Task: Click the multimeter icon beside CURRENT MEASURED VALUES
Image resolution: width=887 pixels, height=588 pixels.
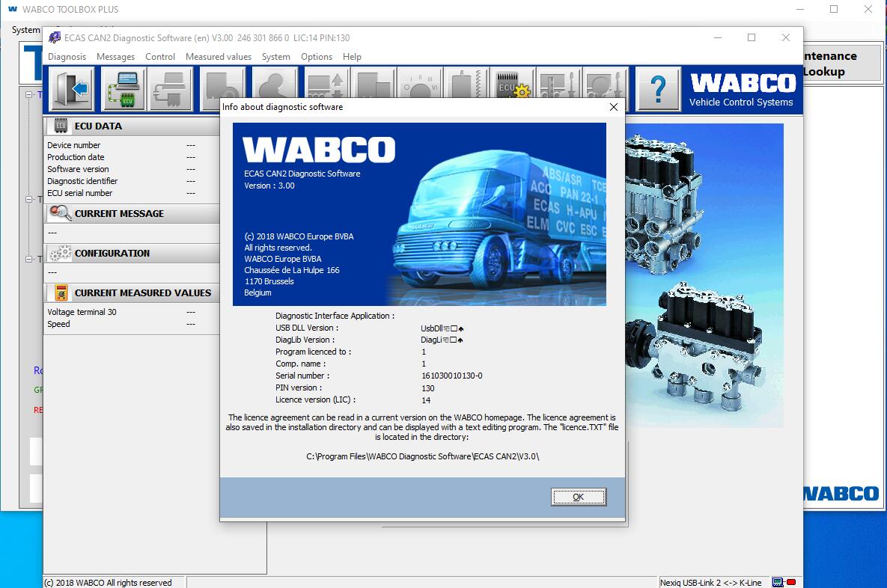Action: (61, 293)
